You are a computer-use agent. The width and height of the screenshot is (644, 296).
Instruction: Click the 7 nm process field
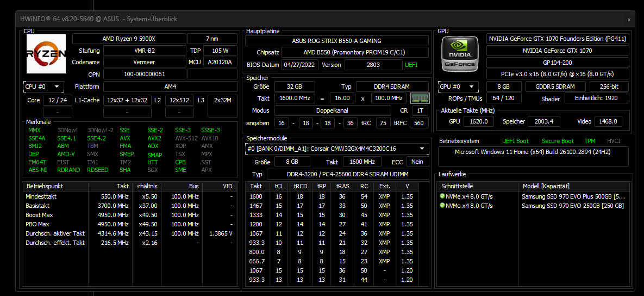pyautogui.click(x=212, y=39)
